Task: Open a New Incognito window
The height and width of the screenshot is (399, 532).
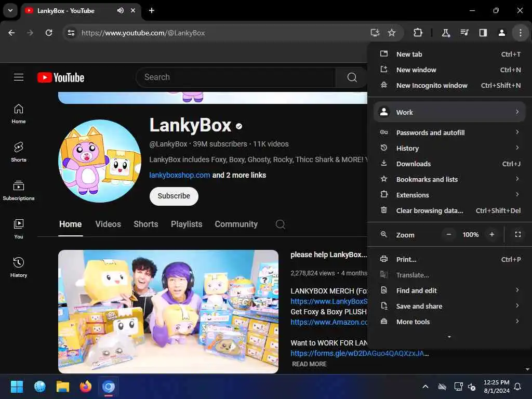Action: (449, 85)
